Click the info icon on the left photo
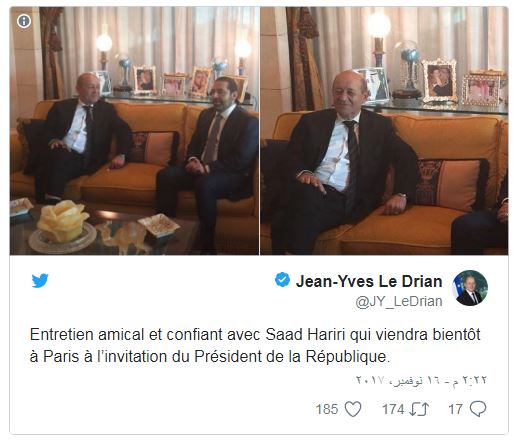 pyautogui.click(x=24, y=21)
